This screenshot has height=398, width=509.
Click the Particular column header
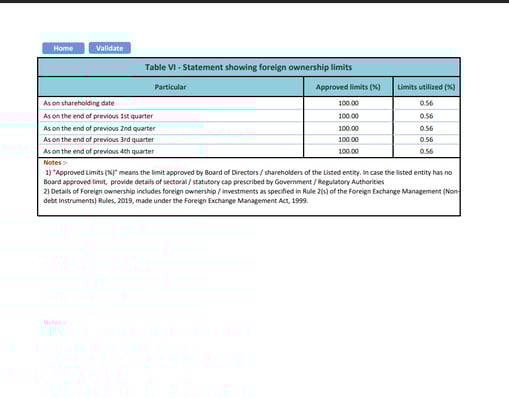point(171,87)
